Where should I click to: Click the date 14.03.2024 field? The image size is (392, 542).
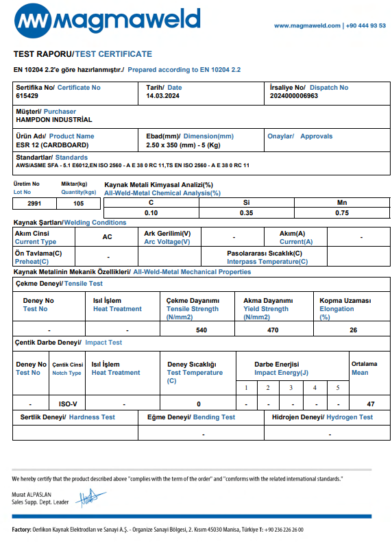point(162,96)
